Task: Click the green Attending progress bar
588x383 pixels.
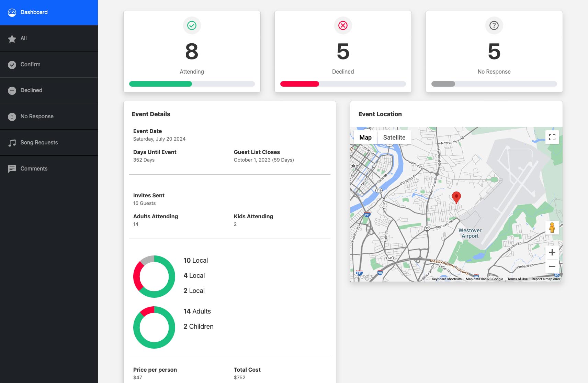Action: 160,84
